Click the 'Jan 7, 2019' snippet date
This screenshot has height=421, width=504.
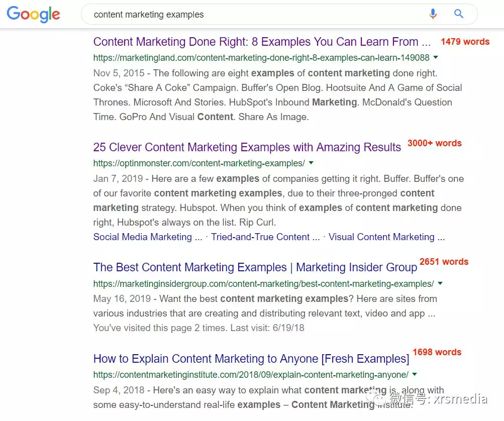pos(118,179)
